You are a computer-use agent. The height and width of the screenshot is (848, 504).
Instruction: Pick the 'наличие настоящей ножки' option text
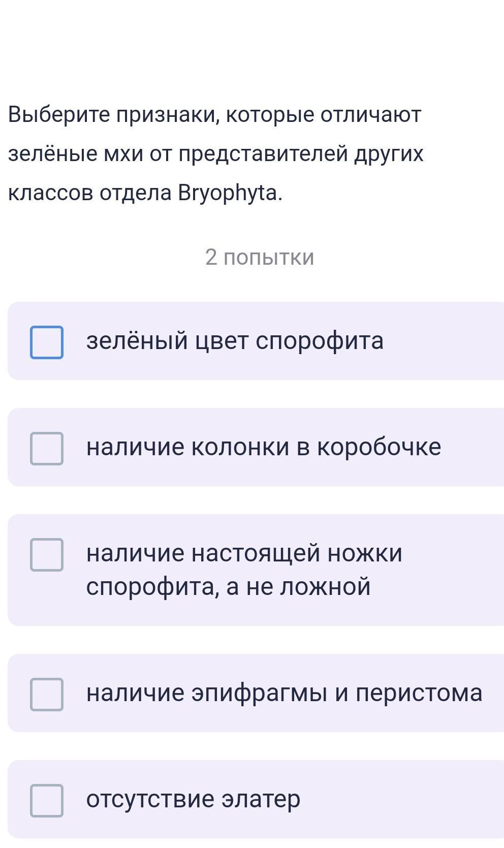[x=244, y=553]
